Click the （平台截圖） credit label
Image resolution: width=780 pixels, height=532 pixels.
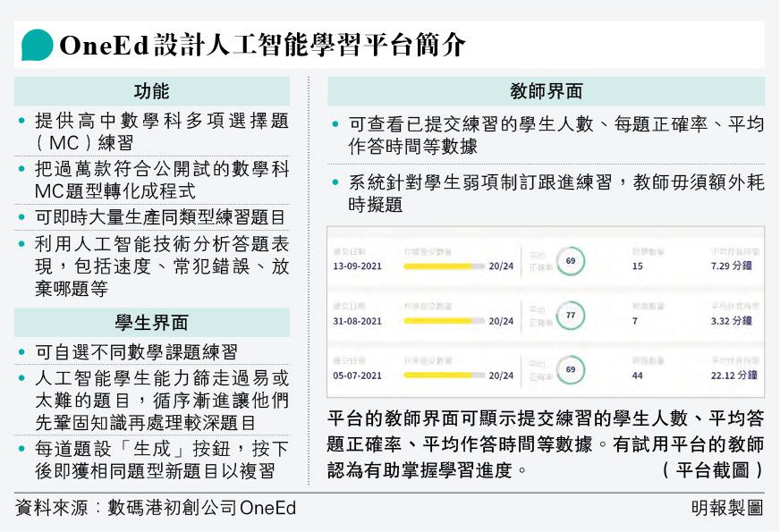tap(712, 469)
